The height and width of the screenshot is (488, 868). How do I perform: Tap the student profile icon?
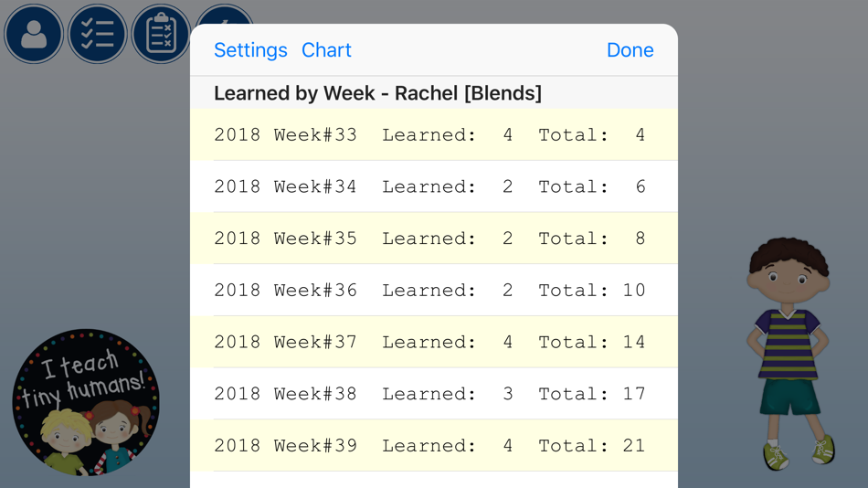point(34,34)
